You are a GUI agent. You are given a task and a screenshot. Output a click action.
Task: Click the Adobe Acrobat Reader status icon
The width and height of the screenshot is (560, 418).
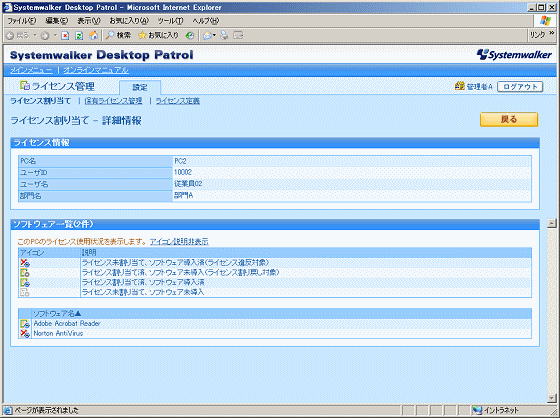tap(25, 324)
